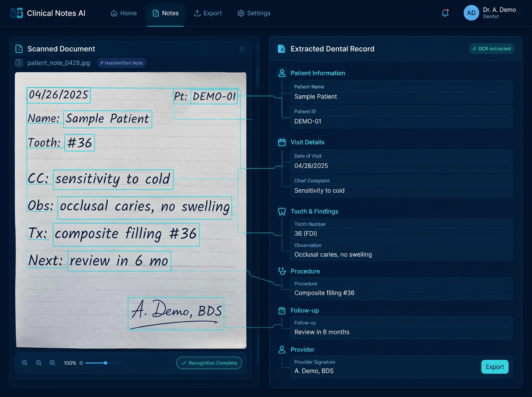
Task: Click the Observation field value
Action: click(333, 254)
